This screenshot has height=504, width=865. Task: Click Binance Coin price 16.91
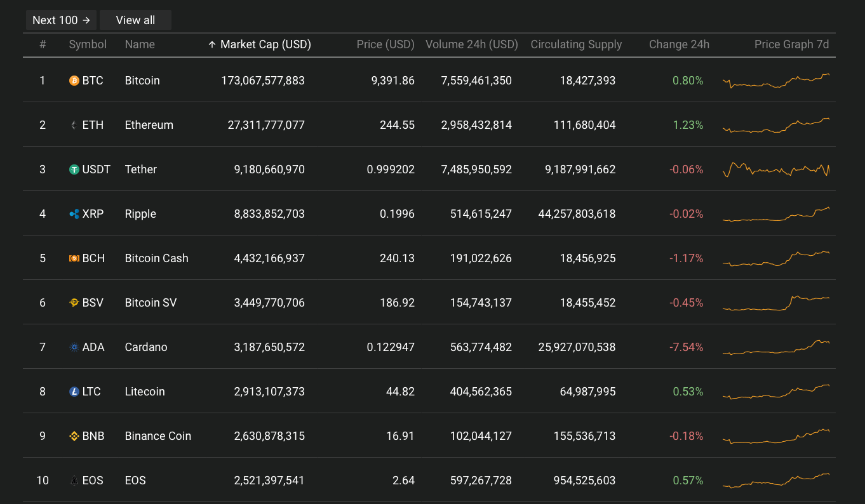[x=400, y=436]
